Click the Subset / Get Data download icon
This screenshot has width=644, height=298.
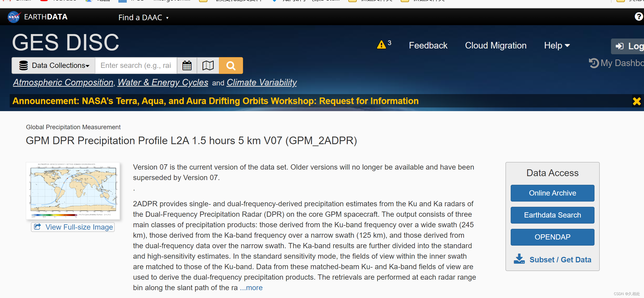[x=519, y=259]
